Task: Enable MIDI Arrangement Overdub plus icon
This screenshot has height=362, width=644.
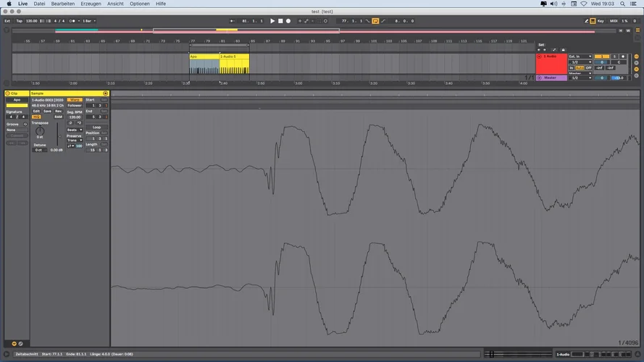Action: pyautogui.click(x=300, y=21)
